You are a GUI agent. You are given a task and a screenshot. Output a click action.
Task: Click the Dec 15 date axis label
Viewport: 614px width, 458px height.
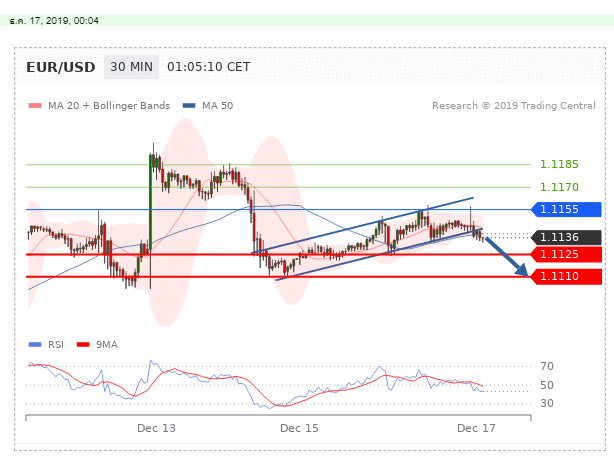299,428
